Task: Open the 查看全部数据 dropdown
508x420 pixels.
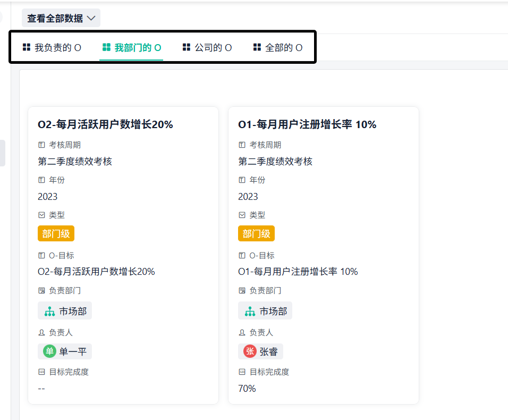Action: tap(61, 18)
